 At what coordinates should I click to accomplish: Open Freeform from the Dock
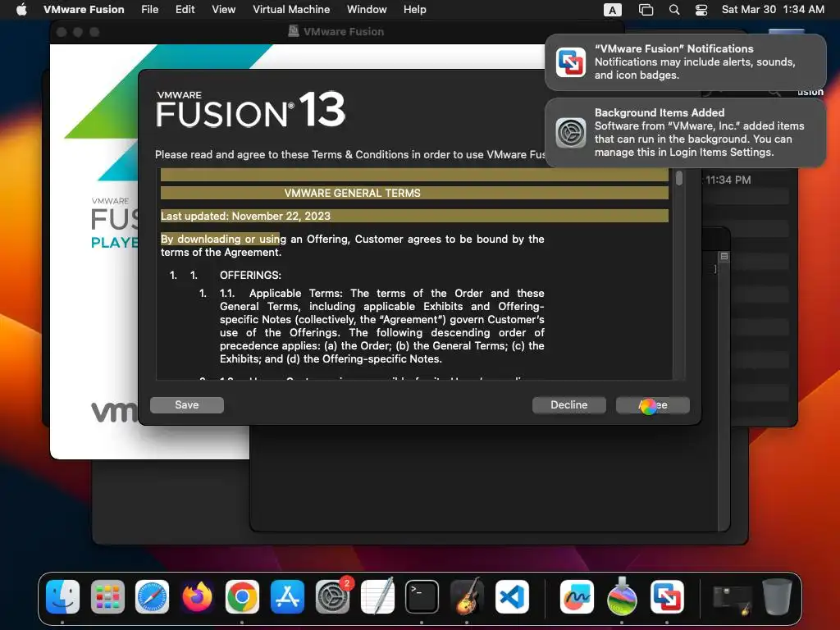tap(577, 597)
